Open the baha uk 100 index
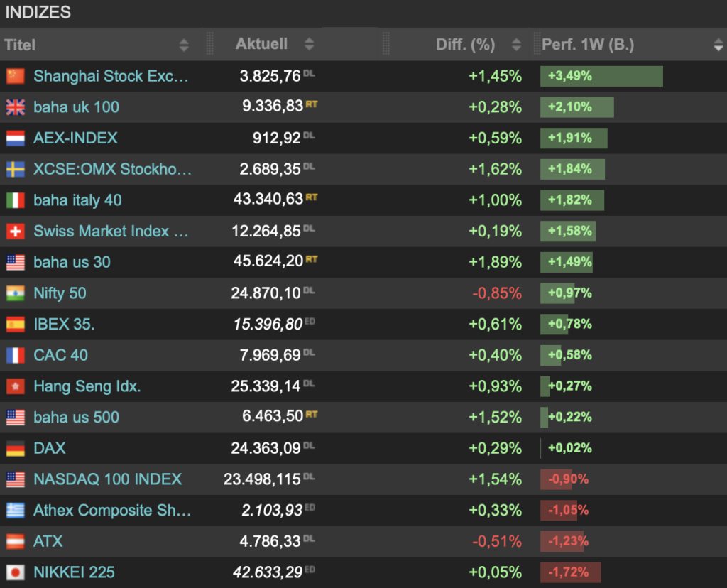 [x=77, y=107]
